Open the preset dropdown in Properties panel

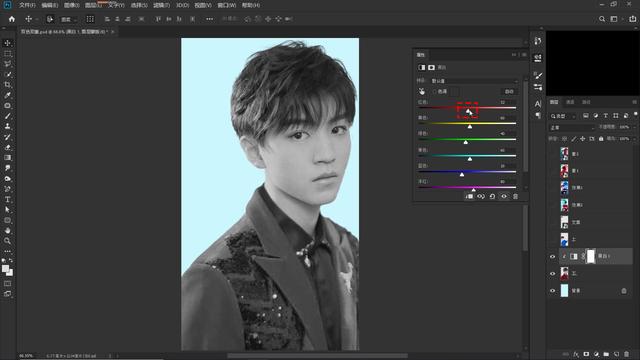[x=473, y=81]
